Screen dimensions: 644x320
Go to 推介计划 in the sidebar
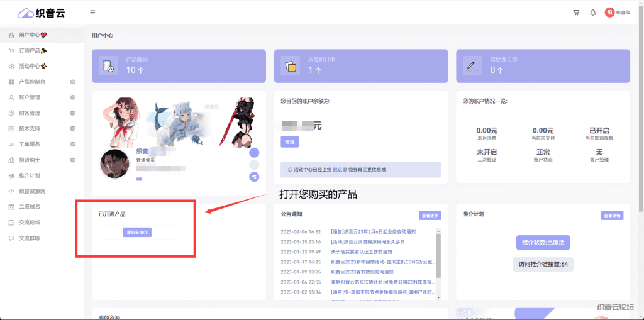click(29, 175)
